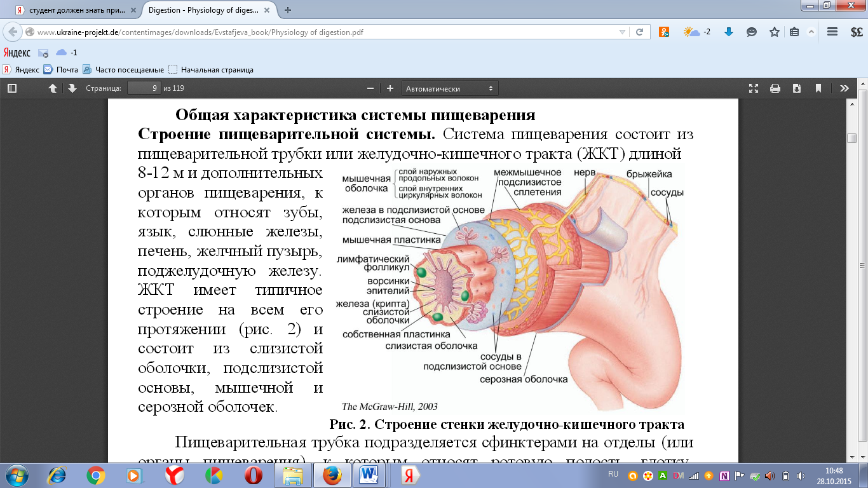The width and height of the screenshot is (868, 488).
Task: Click figure caption Рис. 2 text
Action: point(506,424)
